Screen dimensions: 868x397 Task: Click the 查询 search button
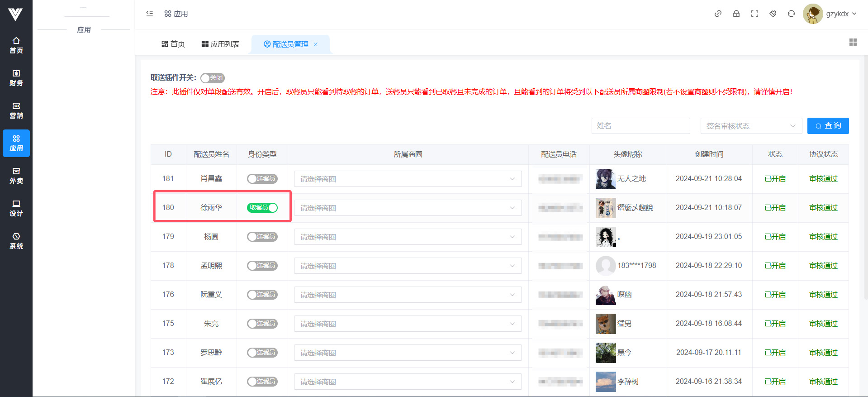pyautogui.click(x=828, y=126)
